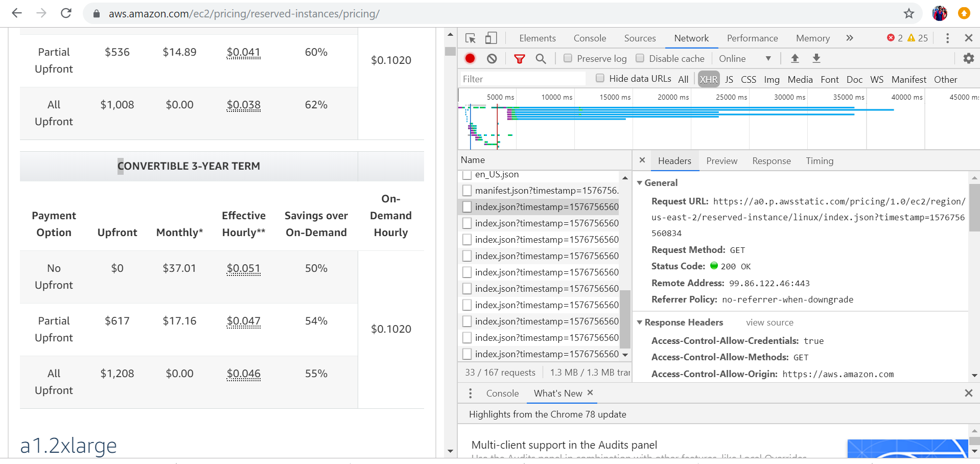Filter requests by XHR type
The image size is (980, 464).
[709, 79]
